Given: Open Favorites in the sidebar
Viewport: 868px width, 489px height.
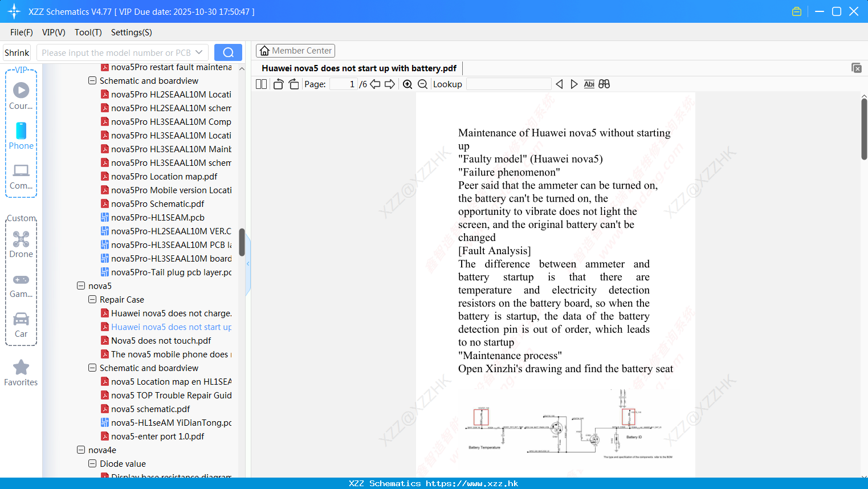Looking at the screenshot, I should tap(21, 373).
